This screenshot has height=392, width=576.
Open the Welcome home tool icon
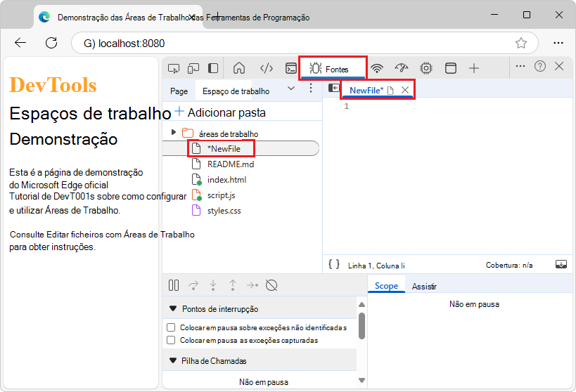pos(239,68)
